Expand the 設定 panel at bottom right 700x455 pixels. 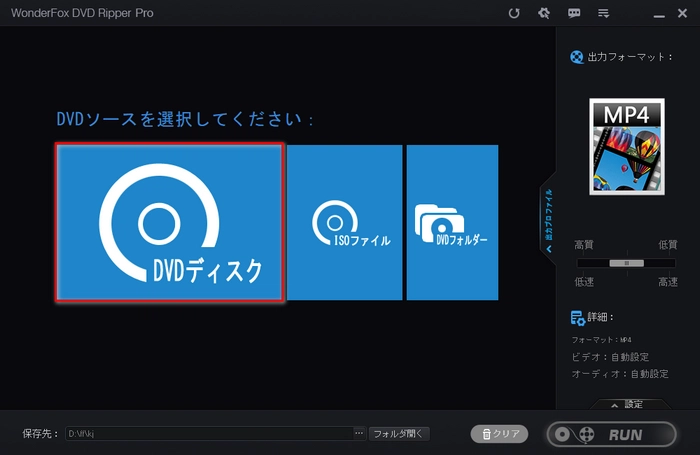(627, 404)
